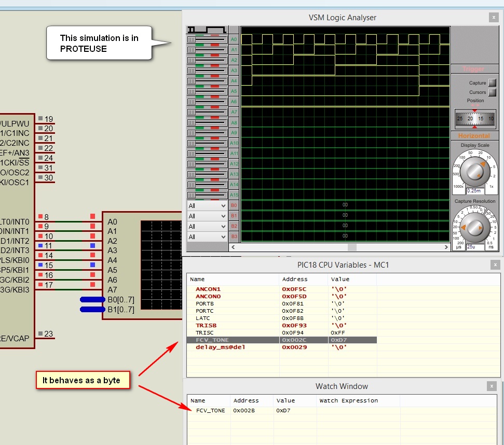This screenshot has width=504, height=445.
Task: Select the B3 bus label in Logic Analyser
Action: tap(234, 237)
